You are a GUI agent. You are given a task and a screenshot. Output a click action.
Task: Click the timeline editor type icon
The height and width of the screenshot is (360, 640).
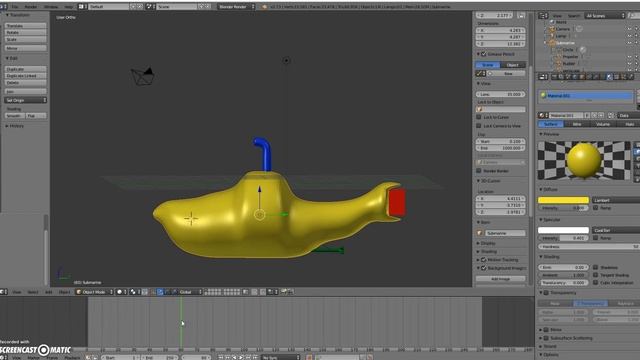3,358
